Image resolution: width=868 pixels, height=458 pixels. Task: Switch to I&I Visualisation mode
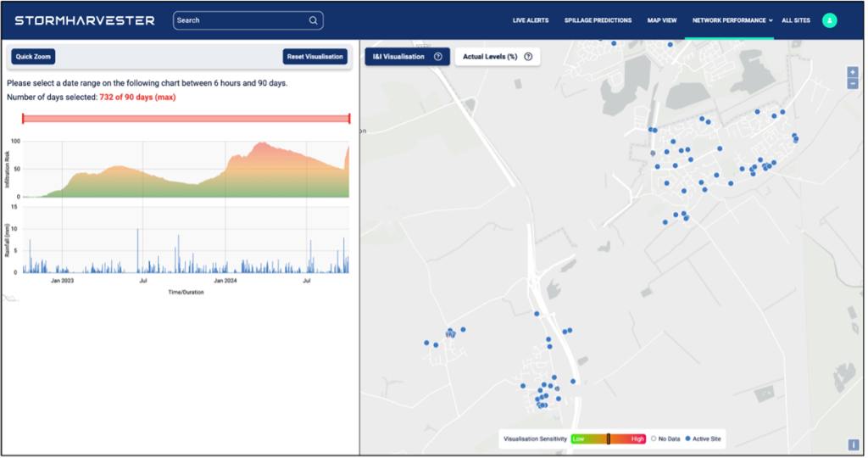(398, 57)
